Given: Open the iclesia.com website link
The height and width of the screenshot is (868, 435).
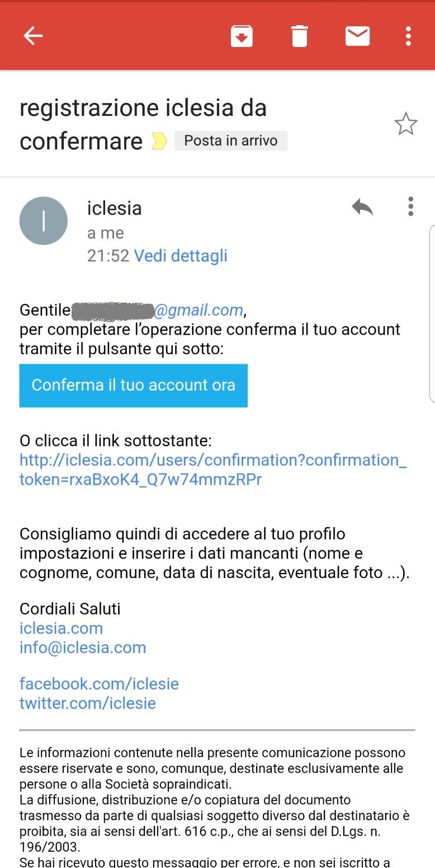Looking at the screenshot, I should pyautogui.click(x=62, y=628).
